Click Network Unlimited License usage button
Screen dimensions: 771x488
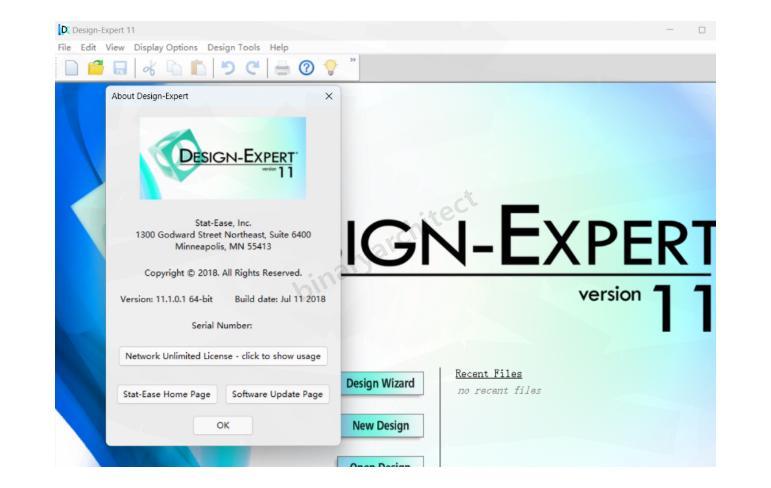pyautogui.click(x=223, y=356)
